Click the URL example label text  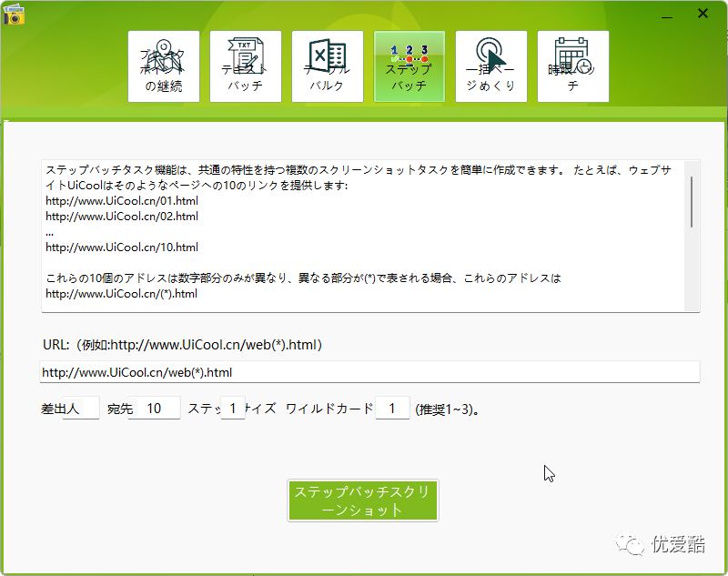(182, 345)
